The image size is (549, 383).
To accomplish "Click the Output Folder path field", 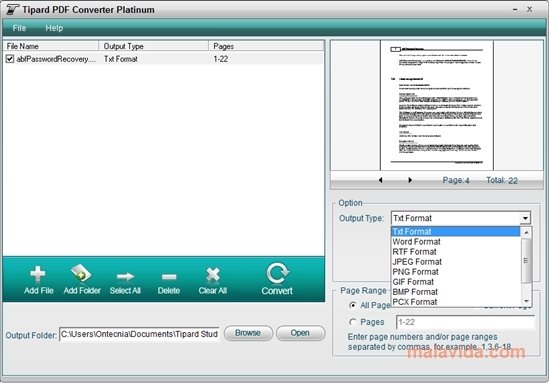I will coord(140,334).
